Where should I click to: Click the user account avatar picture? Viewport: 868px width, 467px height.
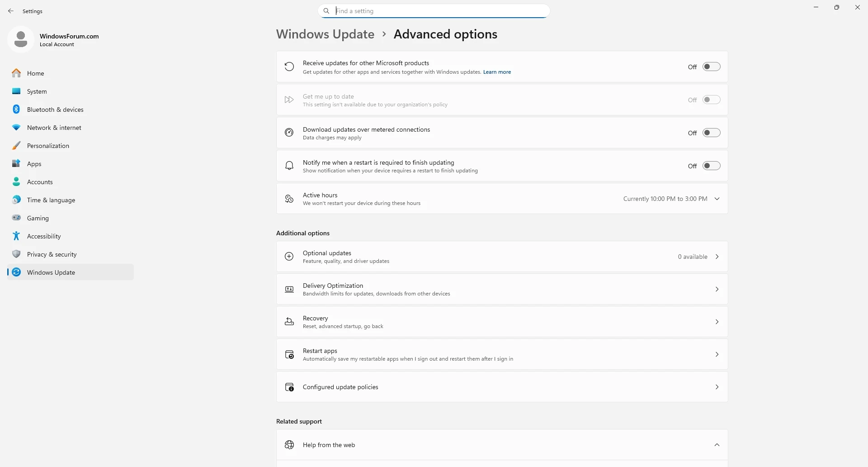coord(21,39)
